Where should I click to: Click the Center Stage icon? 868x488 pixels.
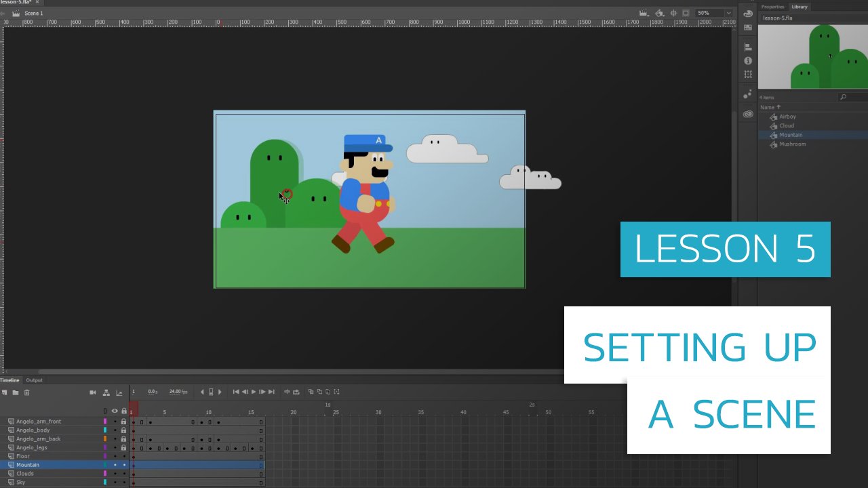(673, 13)
